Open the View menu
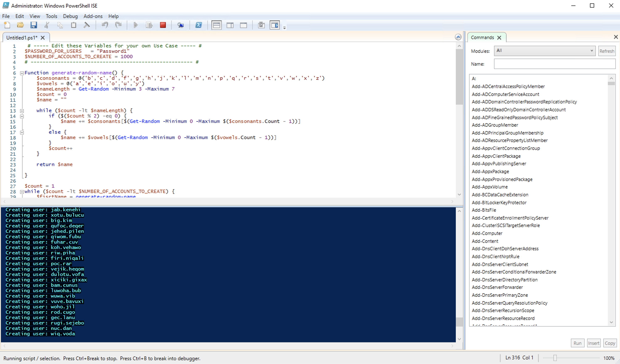The image size is (620, 364). click(35, 16)
